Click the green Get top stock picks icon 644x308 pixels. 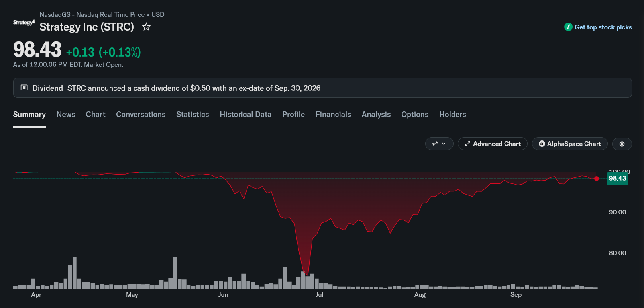(x=568, y=27)
